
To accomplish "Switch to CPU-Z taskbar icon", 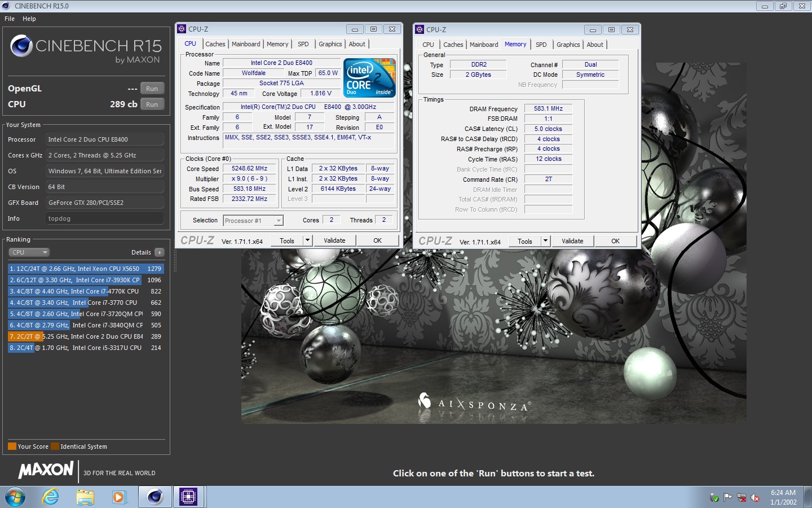I will [188, 497].
